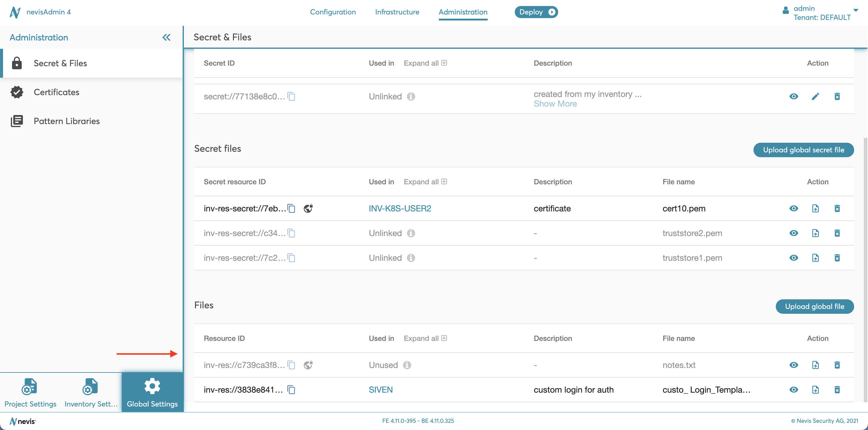Delete the truststore2.pem secret file
868x430 pixels.
click(837, 233)
